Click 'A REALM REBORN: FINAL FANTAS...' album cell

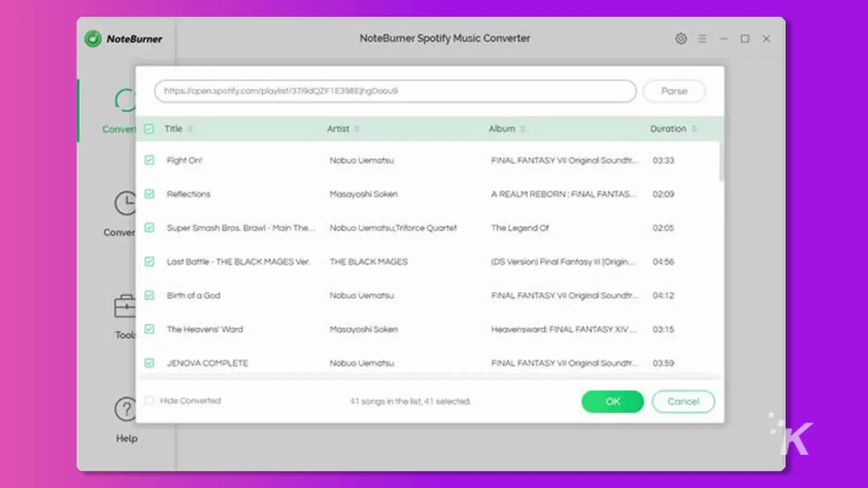click(564, 194)
